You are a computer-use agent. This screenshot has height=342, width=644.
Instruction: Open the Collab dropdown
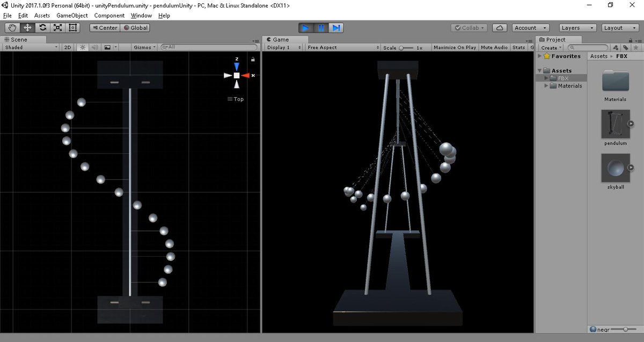(x=469, y=27)
